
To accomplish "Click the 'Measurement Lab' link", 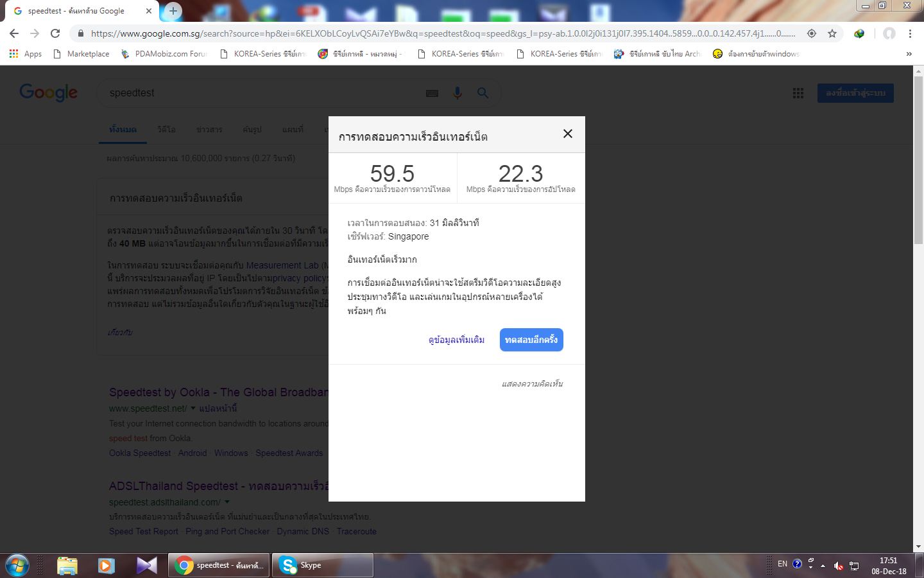I will click(x=282, y=265).
